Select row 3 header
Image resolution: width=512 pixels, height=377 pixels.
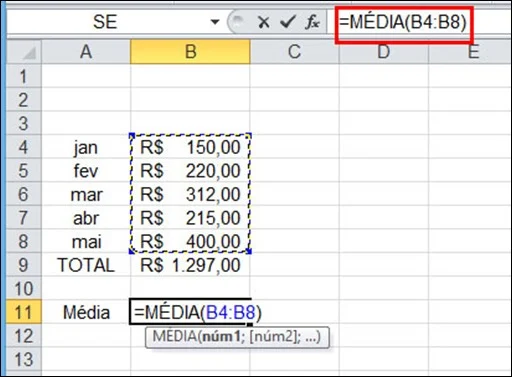click(23, 123)
